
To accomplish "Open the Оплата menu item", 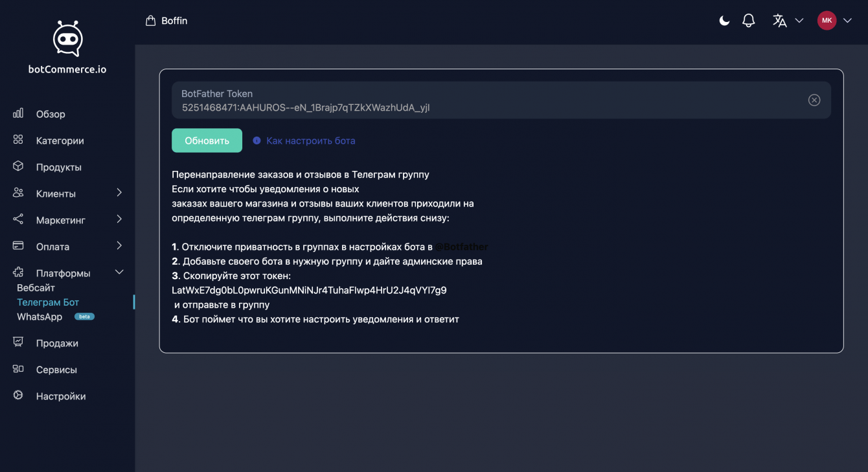I will [52, 247].
